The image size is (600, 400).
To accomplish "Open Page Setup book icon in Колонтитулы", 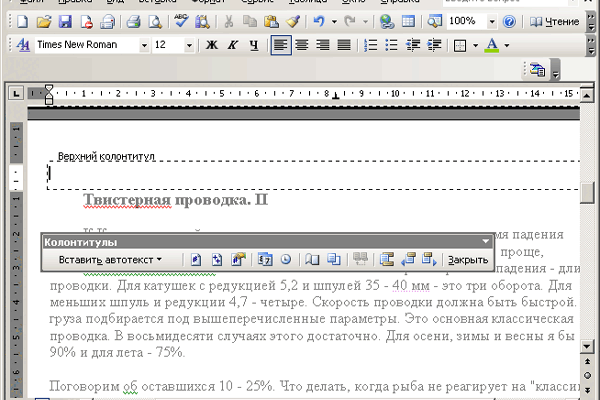I will (313, 260).
